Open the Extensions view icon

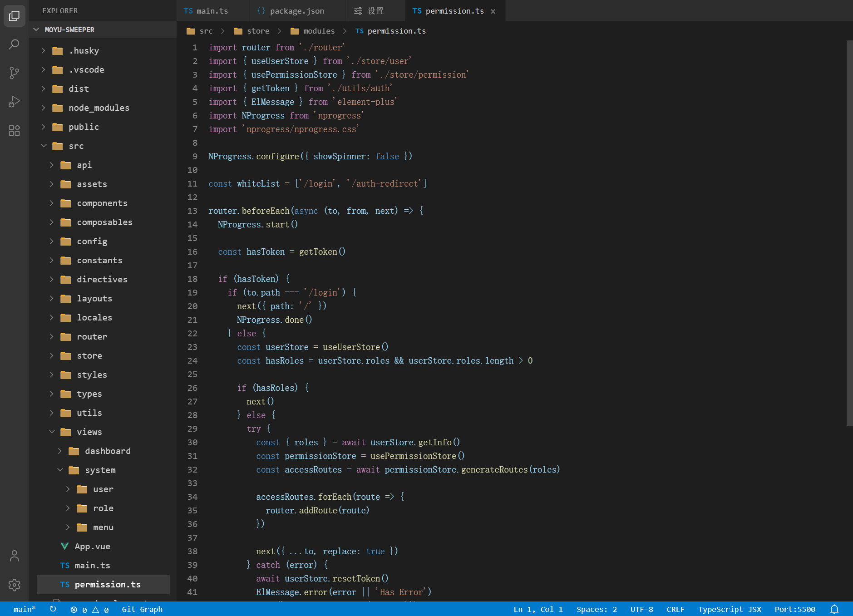click(14, 131)
